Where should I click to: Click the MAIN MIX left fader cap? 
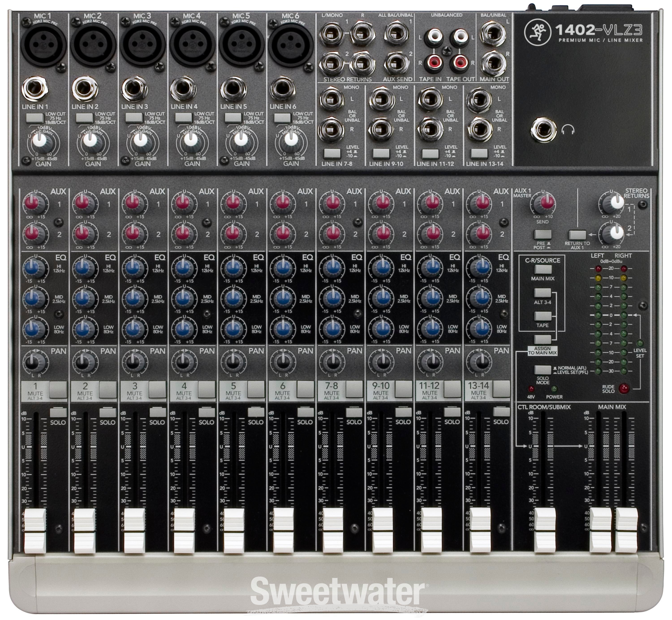point(601,530)
